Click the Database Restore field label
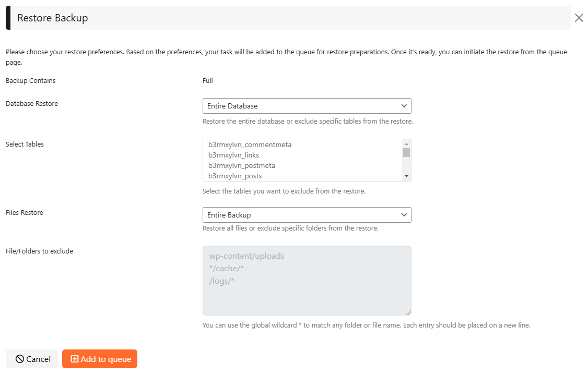This screenshot has height=375, width=588. tap(32, 103)
